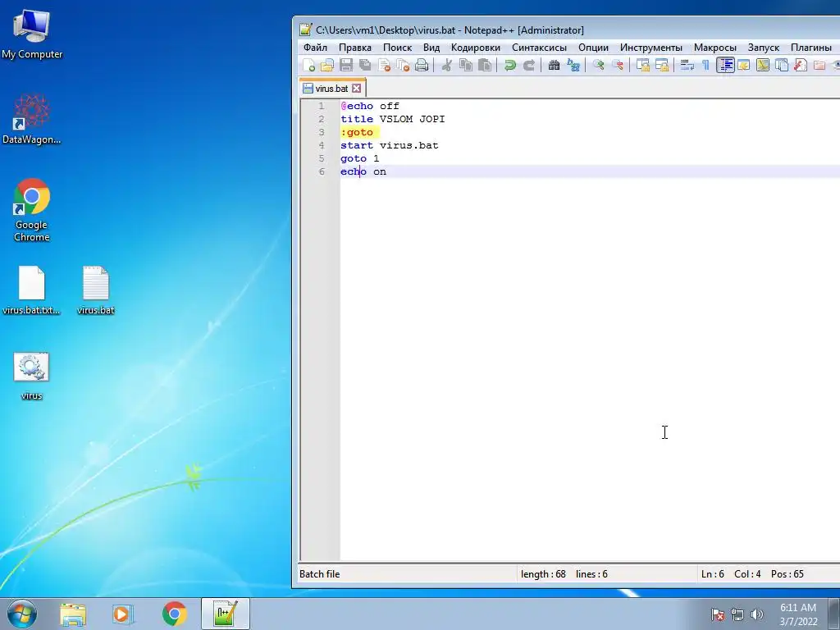
Task: Select the DataWagon desktop shortcut
Action: [32, 119]
